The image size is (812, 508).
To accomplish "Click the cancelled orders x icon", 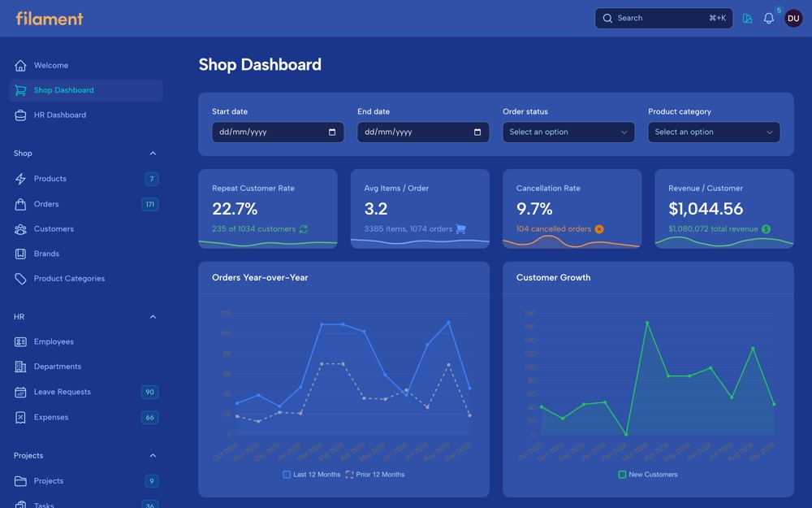I will 599,229.
